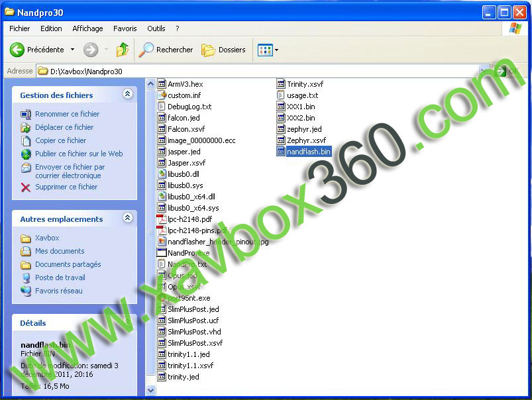Screen dimensions: 532x400
Task: Click Déplacer ce fichier link
Action: pyautogui.click(x=64, y=127)
